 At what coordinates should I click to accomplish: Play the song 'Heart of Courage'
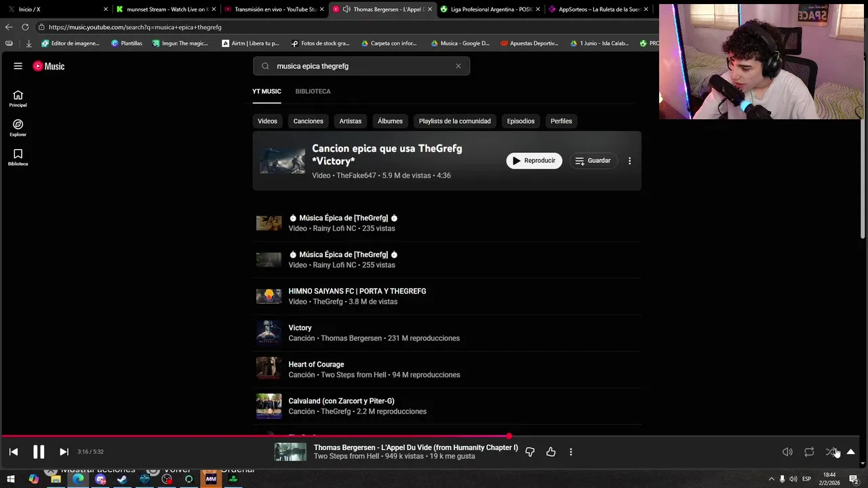447,369
